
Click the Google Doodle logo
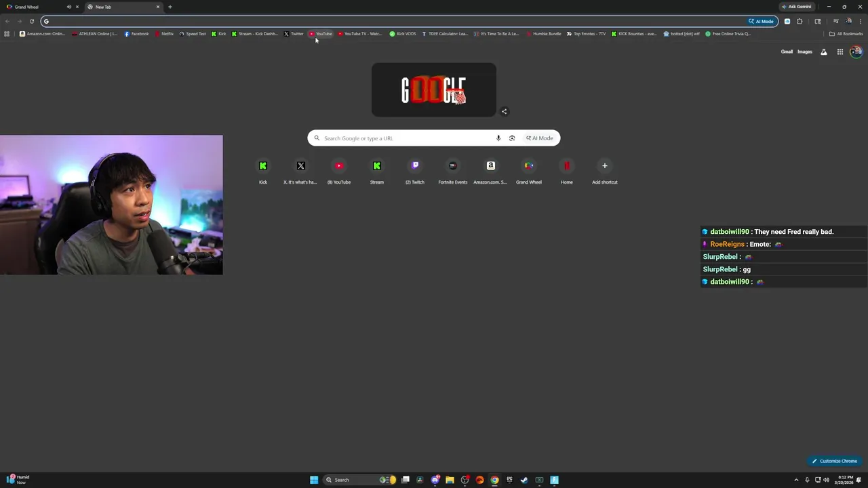(x=434, y=89)
